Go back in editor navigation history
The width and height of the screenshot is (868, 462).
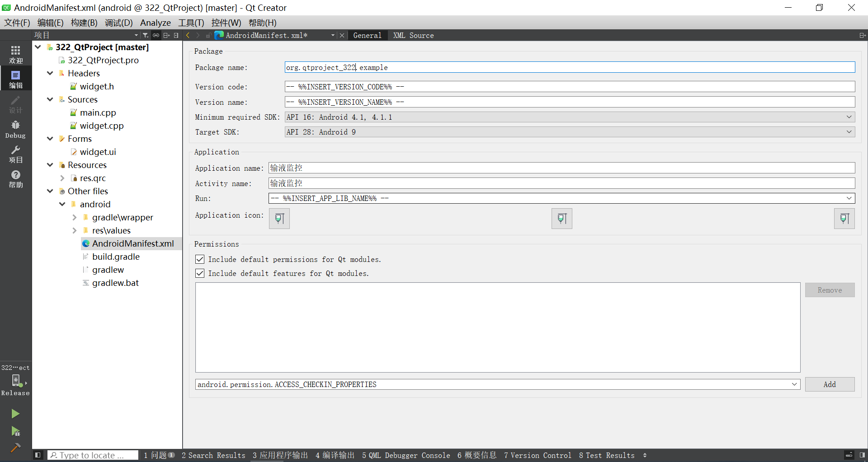[188, 35]
